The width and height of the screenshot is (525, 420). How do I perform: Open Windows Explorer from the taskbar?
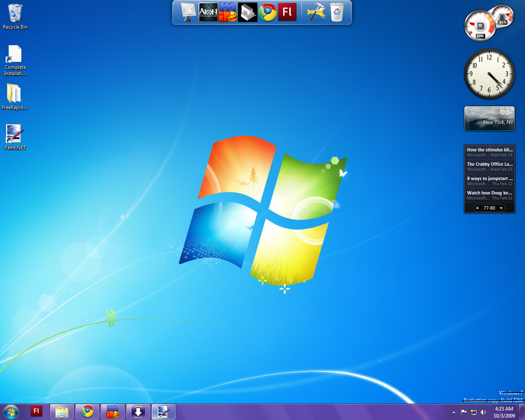tap(62, 412)
